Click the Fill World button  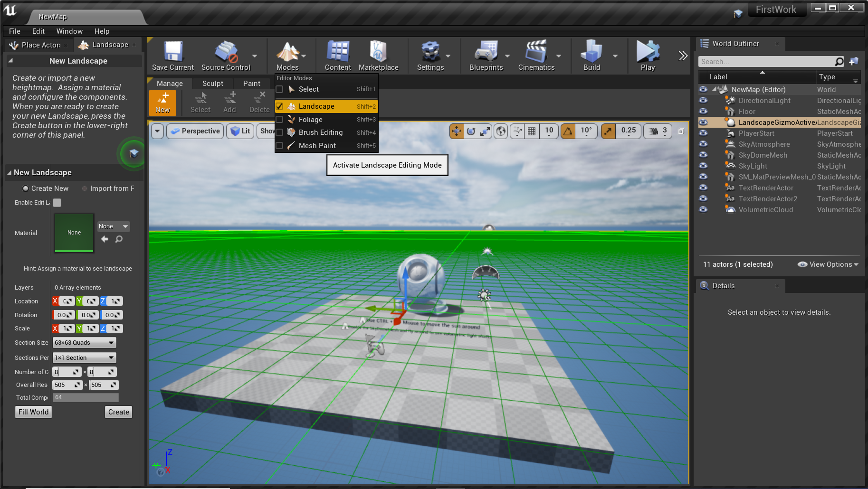point(33,412)
